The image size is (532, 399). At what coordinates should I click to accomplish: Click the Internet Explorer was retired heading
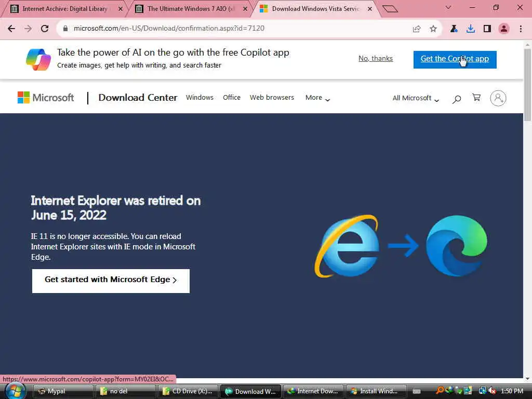click(116, 208)
